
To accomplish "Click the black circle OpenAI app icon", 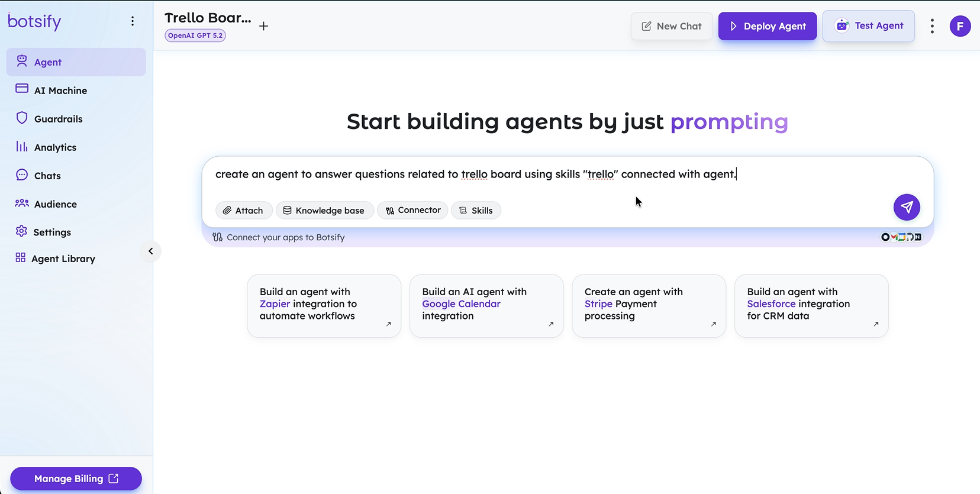I will 885,237.
